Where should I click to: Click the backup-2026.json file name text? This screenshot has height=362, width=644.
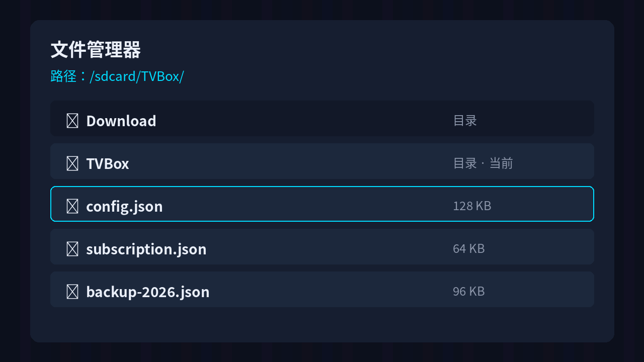tap(148, 292)
